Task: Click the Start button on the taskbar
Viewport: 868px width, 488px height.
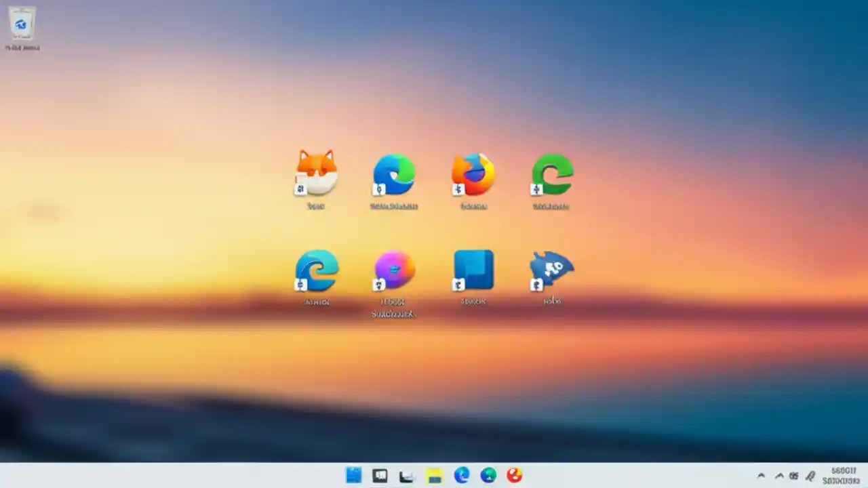Action: [353, 475]
